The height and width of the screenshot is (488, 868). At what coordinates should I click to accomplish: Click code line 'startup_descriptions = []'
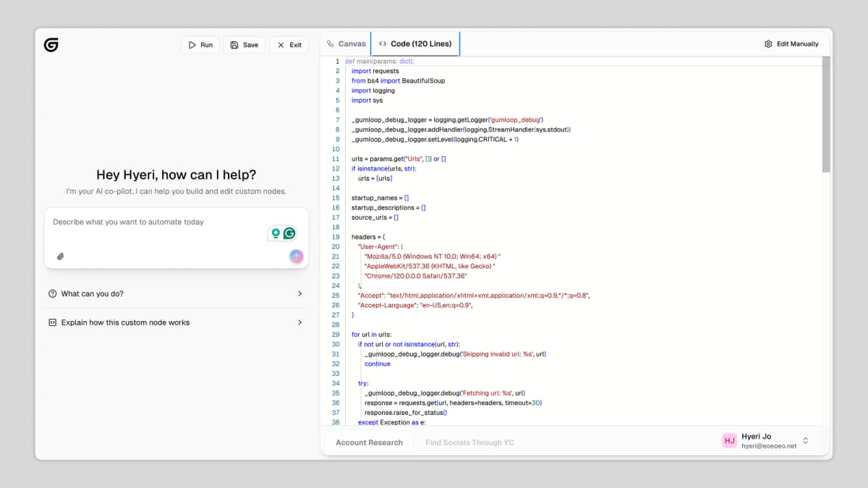pos(388,207)
